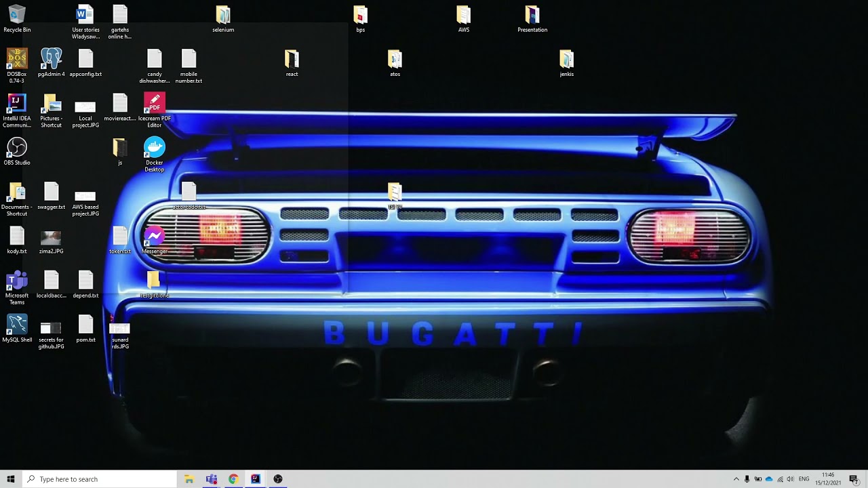
Task: Click the taskbar search box
Action: (x=99, y=479)
